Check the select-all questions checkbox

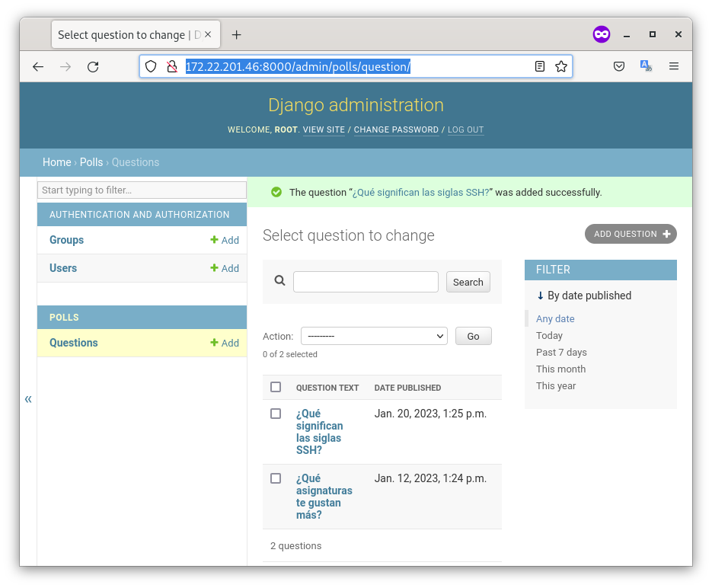click(276, 387)
